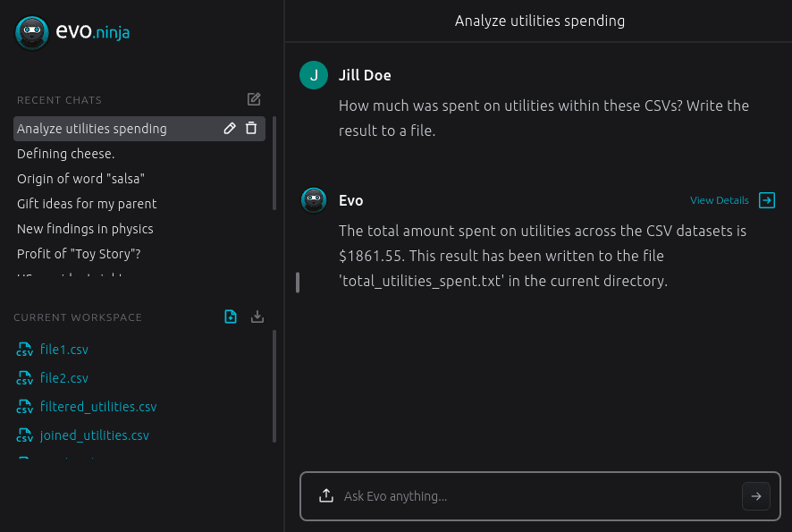Click Evo's robot avatar in the chat
This screenshot has width=792, height=532.
314,201
